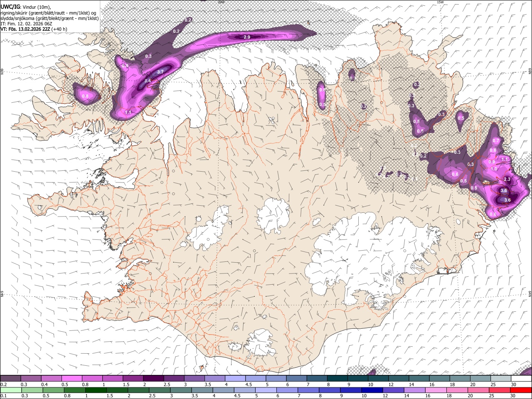Pick the light lavender 4 swatch in snow legend
This screenshot has height=399, width=532.
(235, 378)
